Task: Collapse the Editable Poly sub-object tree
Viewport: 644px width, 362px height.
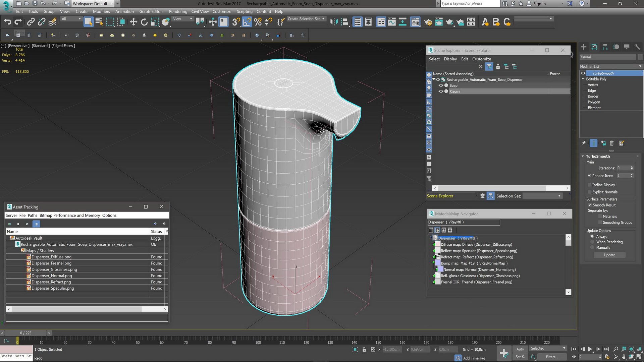Action: (583, 79)
